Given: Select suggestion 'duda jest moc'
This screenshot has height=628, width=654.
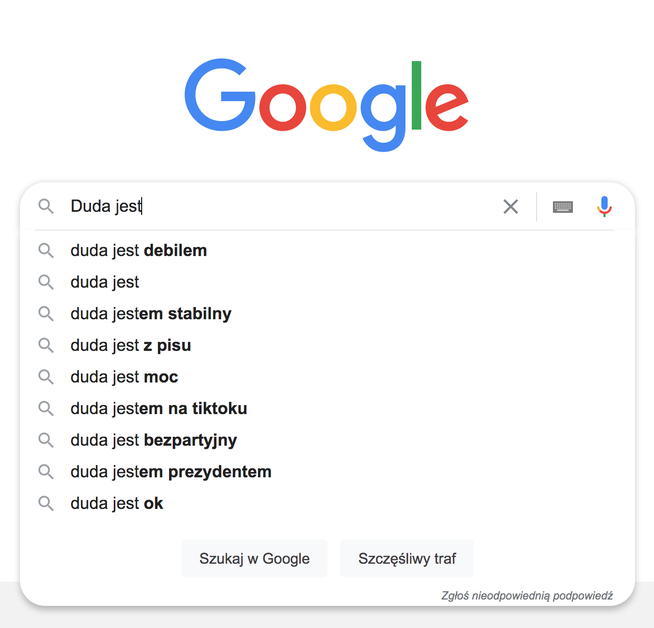Looking at the screenshot, I should [124, 377].
